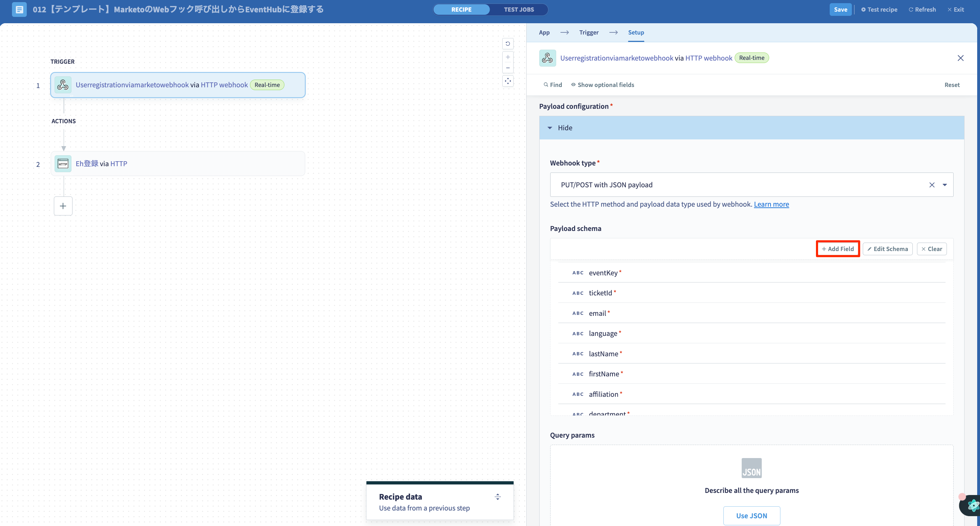The height and width of the screenshot is (526, 980).
Task: Open the Webhook type dropdown arrow
Action: click(945, 185)
